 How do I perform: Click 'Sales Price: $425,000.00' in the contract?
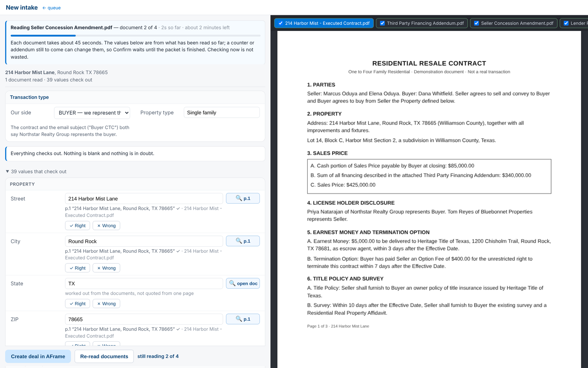[346, 185]
